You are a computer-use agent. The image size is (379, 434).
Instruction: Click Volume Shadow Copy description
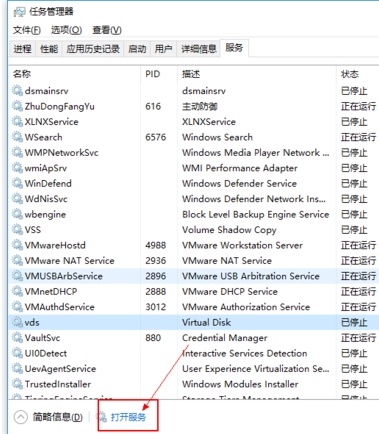[229, 230]
